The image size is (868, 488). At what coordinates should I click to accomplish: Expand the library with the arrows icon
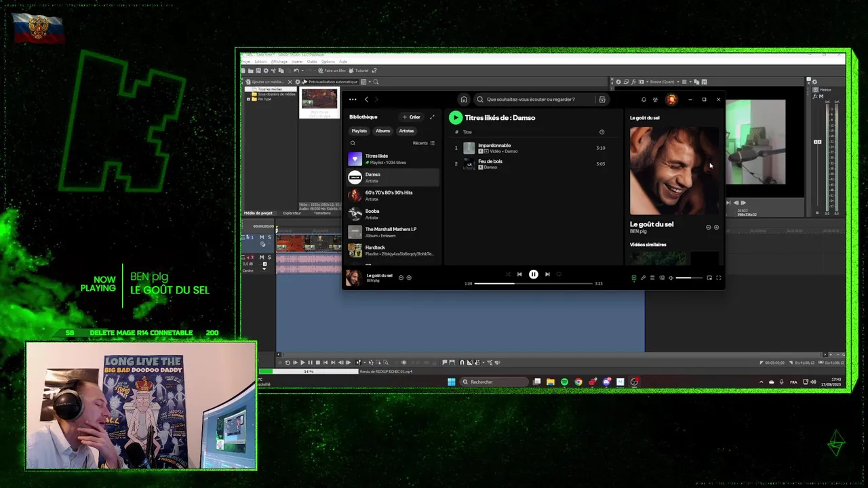432,117
